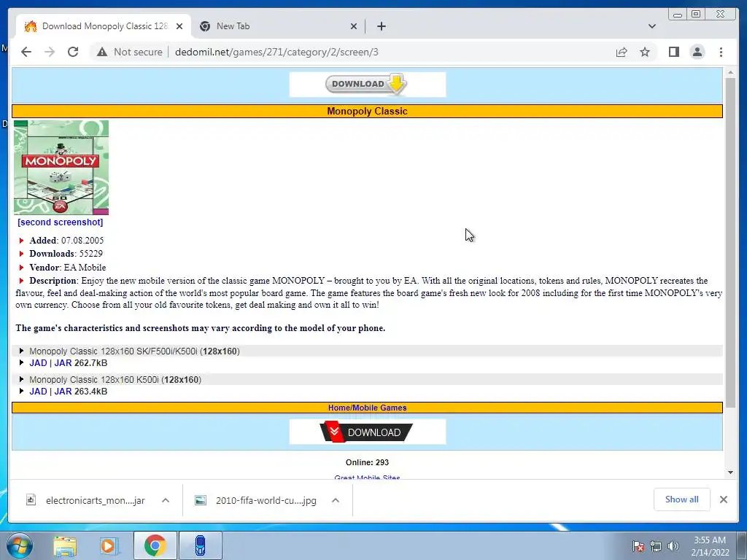
Task: Click the Monopoly Classic 128x160 K500i row
Action: coord(368,379)
